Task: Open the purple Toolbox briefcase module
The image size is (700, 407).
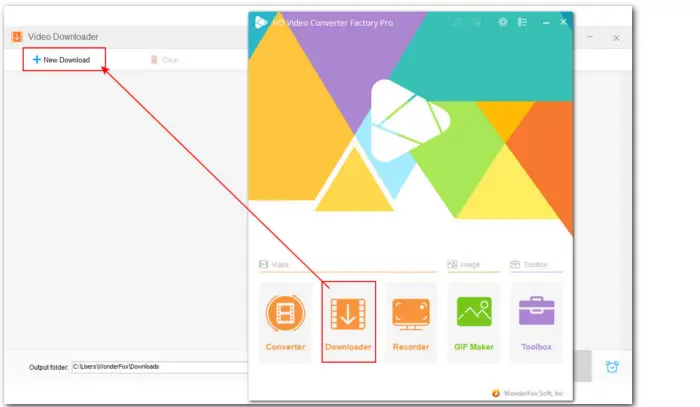Action: (x=536, y=322)
